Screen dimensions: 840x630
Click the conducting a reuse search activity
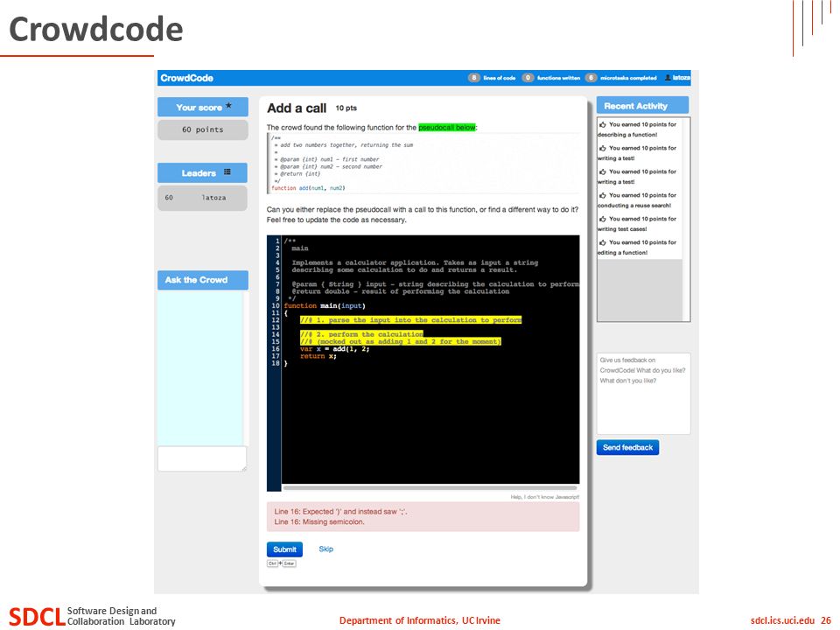click(638, 200)
